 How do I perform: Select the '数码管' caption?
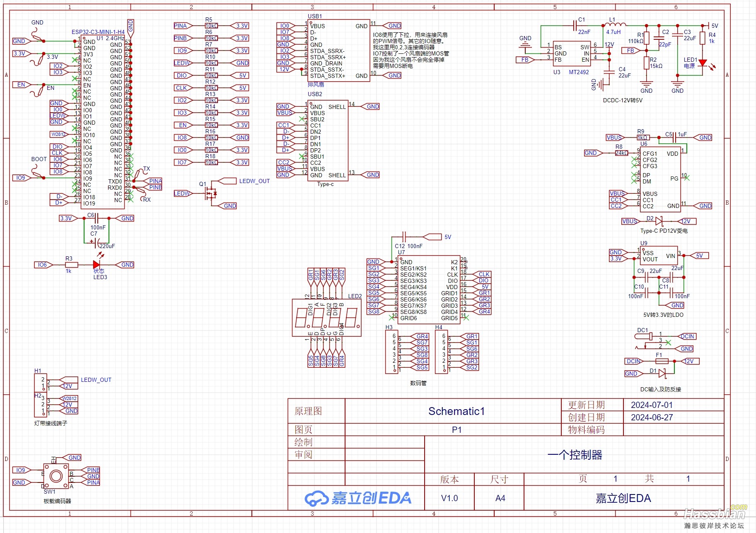[x=418, y=383]
